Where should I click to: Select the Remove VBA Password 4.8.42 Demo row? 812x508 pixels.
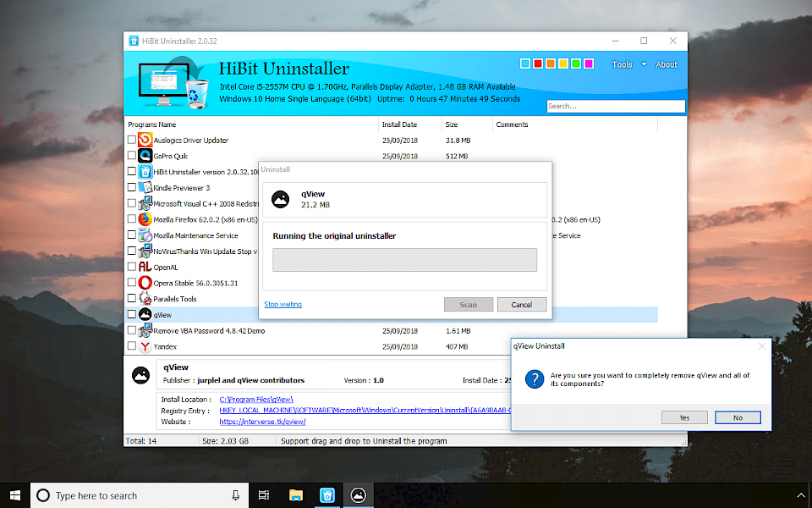(392, 331)
